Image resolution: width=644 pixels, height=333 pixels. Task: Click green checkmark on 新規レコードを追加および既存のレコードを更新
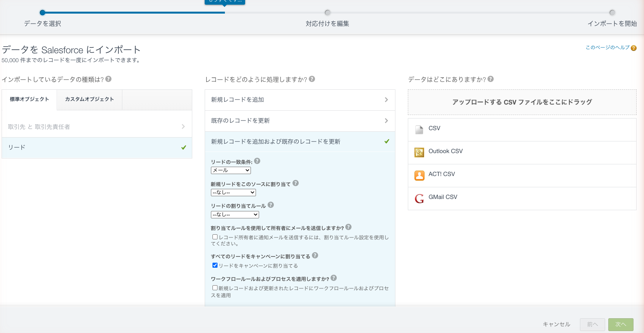(x=386, y=141)
